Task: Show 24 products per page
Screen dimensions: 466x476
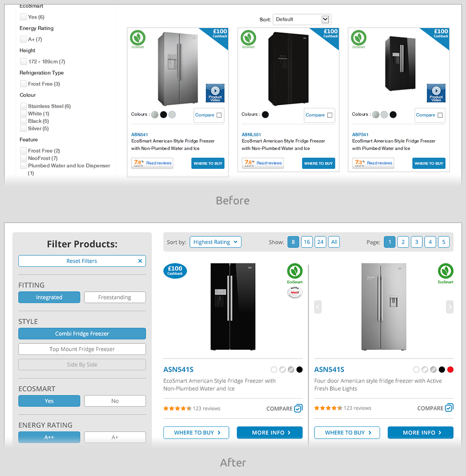Action: [320, 242]
